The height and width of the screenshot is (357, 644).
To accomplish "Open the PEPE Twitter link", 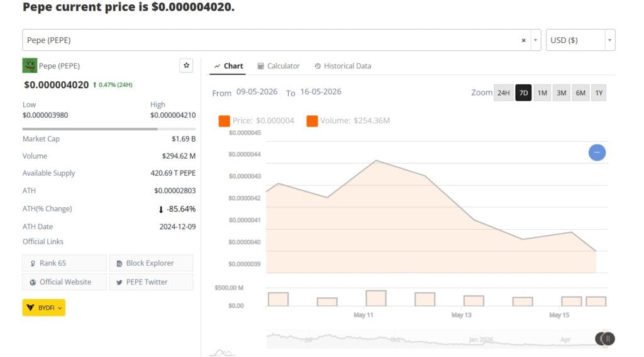I will tap(151, 282).
